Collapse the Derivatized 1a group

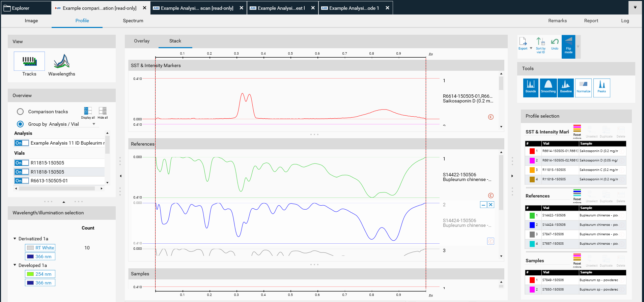15,239
